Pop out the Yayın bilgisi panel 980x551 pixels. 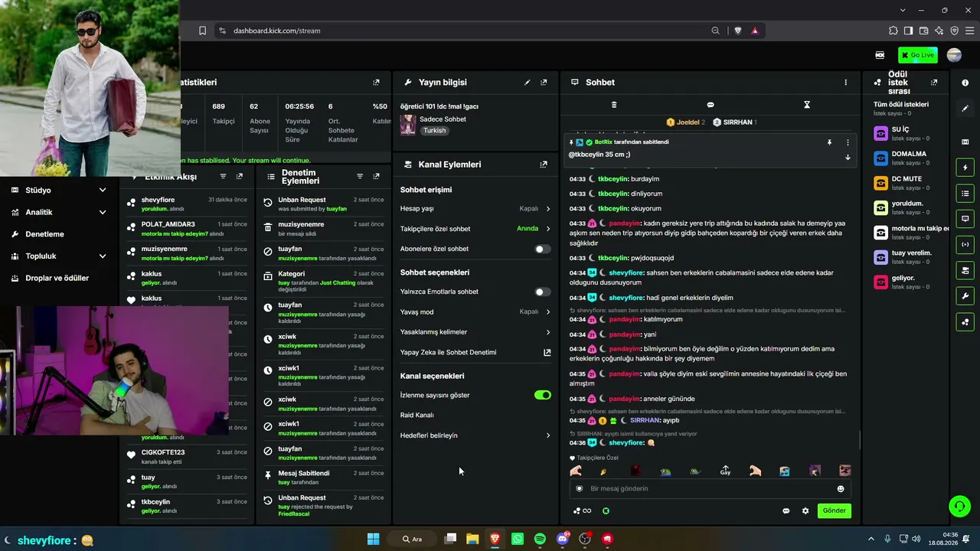(x=544, y=82)
